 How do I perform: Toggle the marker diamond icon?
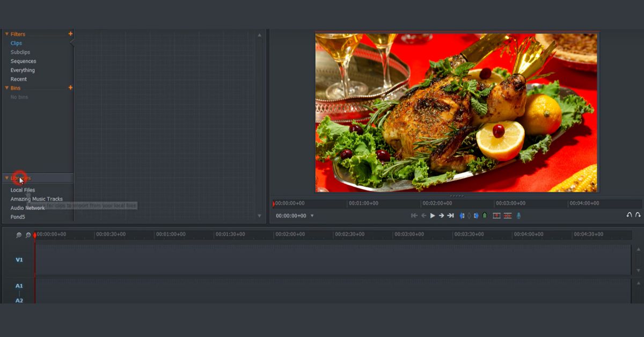click(x=469, y=215)
